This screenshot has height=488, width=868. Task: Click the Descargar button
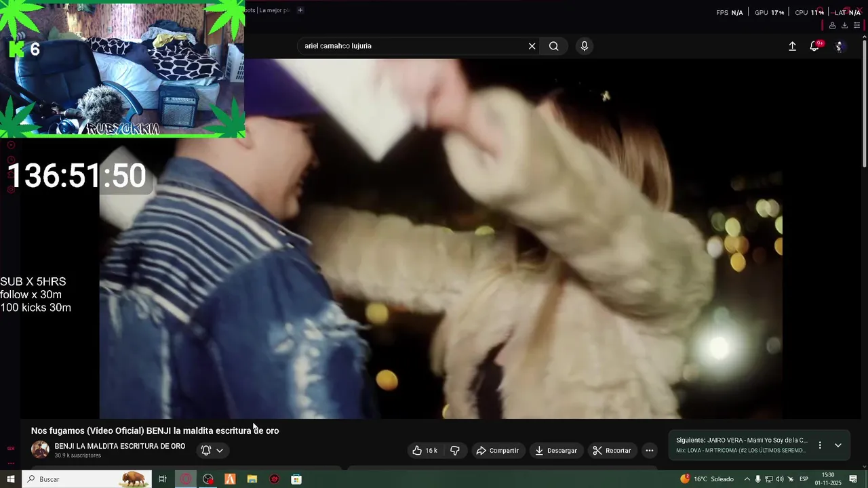point(556,451)
